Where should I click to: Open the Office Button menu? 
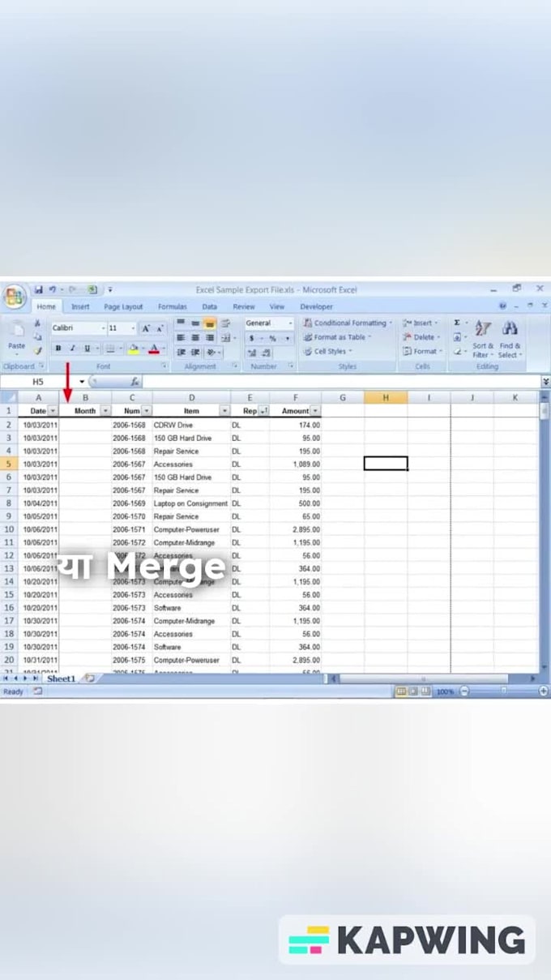coord(15,297)
